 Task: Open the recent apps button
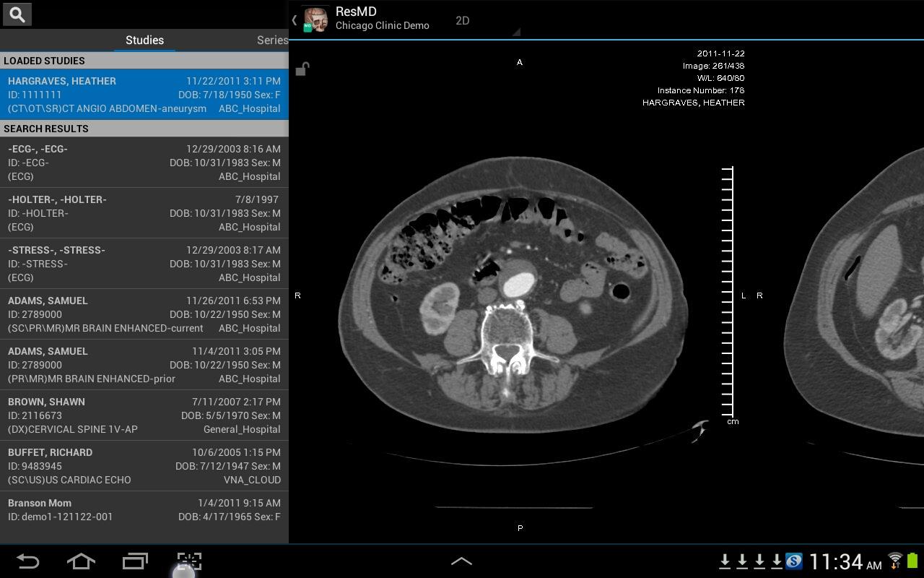(135, 561)
